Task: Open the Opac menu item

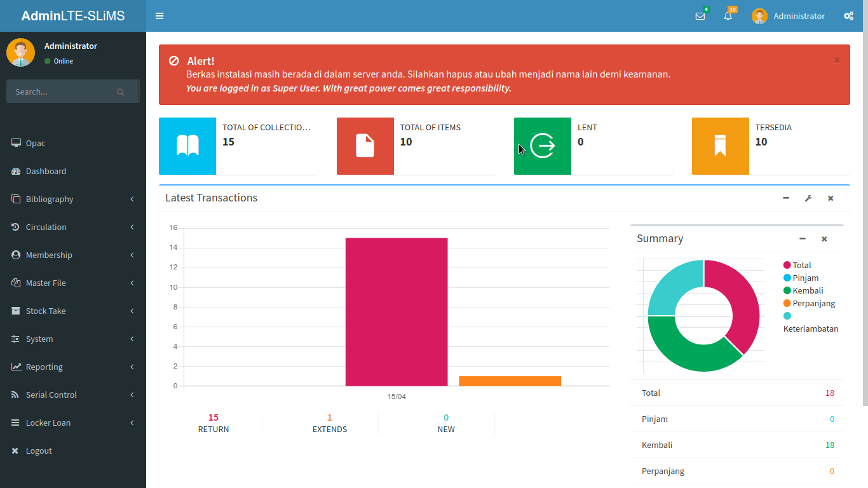Action: pos(73,143)
